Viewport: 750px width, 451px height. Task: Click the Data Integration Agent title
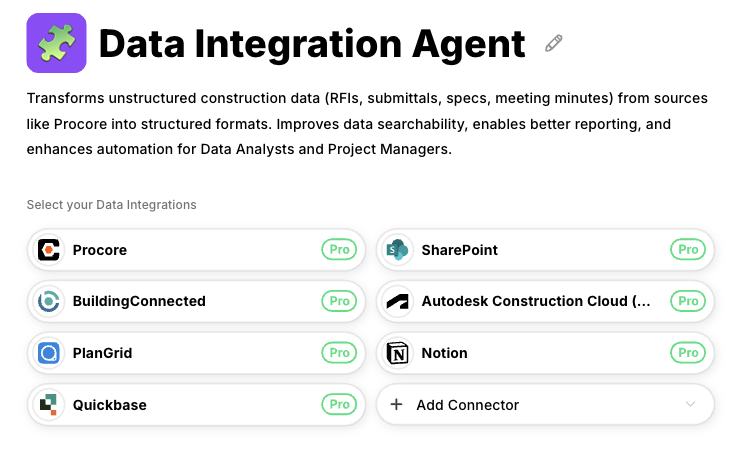point(312,44)
